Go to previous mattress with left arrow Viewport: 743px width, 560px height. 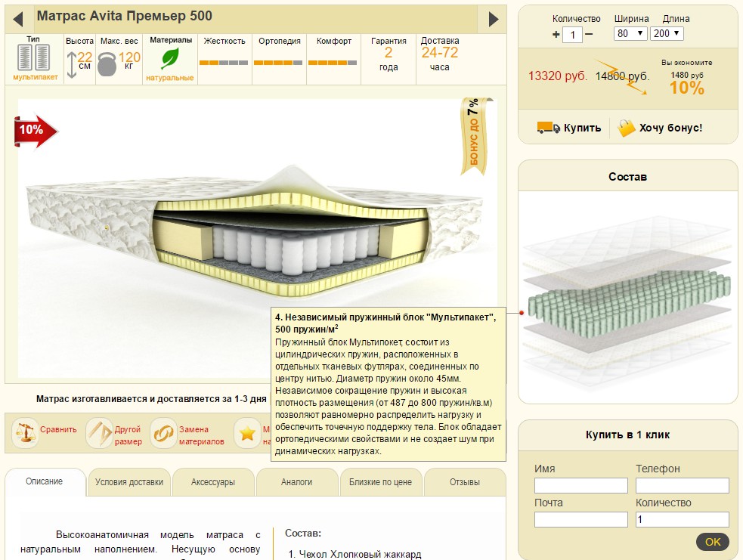click(18, 20)
